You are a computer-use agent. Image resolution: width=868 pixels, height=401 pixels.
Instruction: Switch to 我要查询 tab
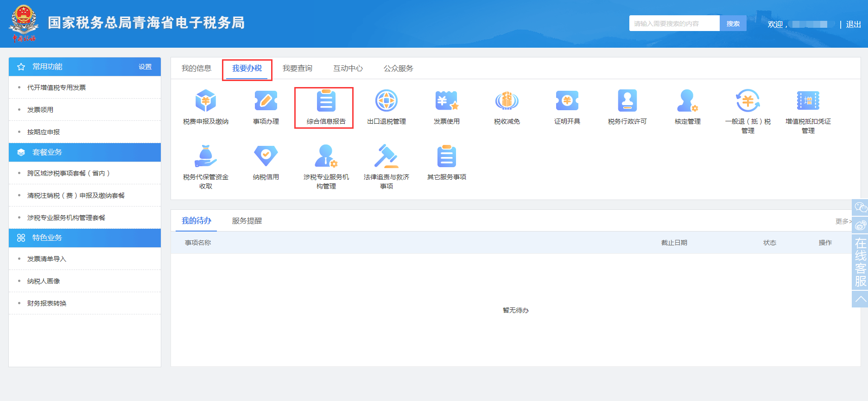[x=298, y=68]
